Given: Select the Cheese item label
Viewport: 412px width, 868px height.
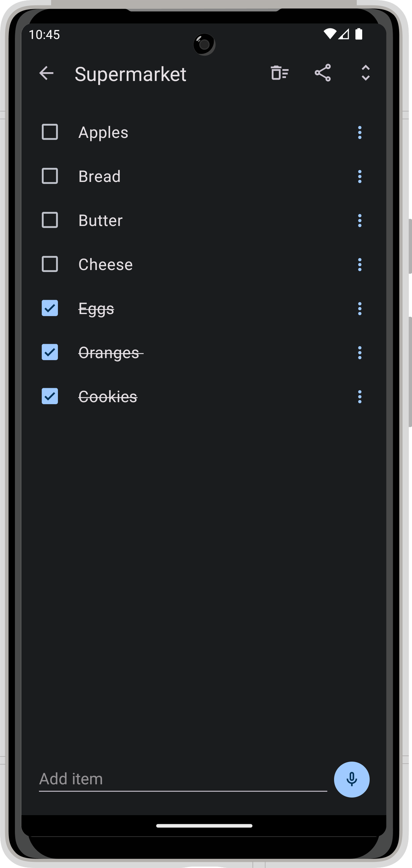Looking at the screenshot, I should pyautogui.click(x=106, y=265).
